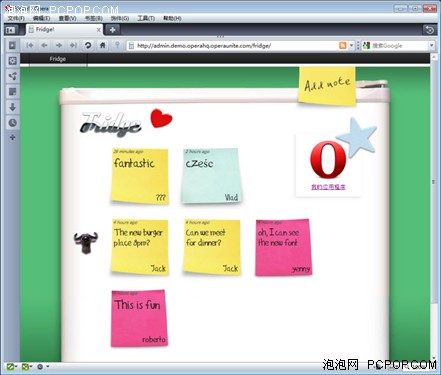Open the Downloads panel in the sidebar

pyautogui.click(x=13, y=107)
